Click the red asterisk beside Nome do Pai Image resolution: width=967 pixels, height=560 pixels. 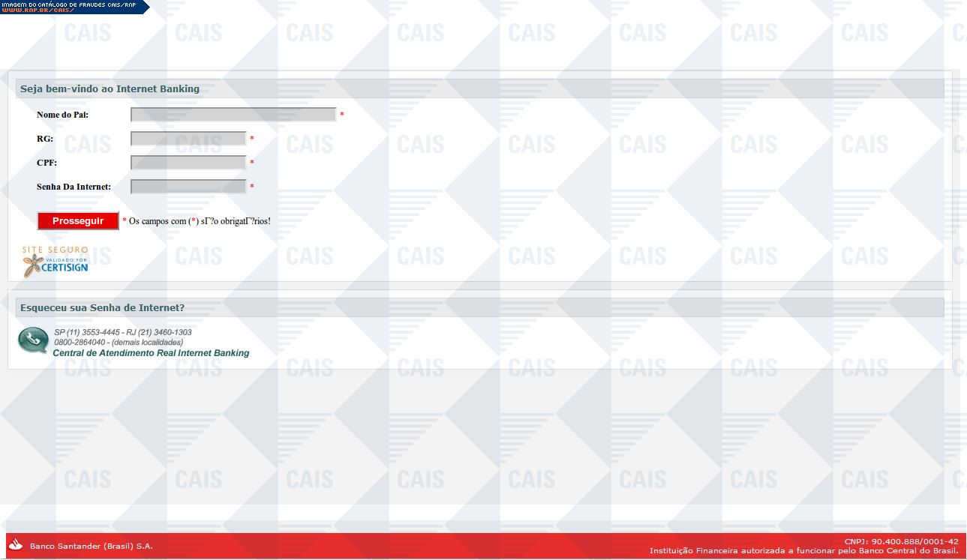click(x=342, y=115)
